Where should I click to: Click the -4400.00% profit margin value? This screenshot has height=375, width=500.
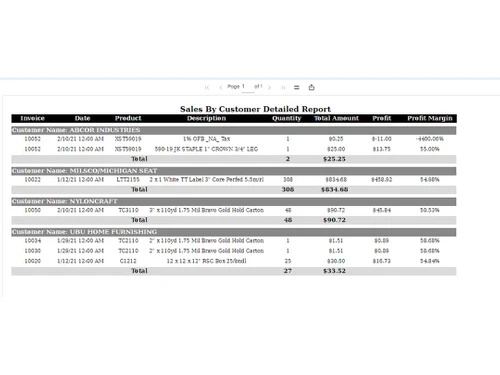(x=430, y=139)
